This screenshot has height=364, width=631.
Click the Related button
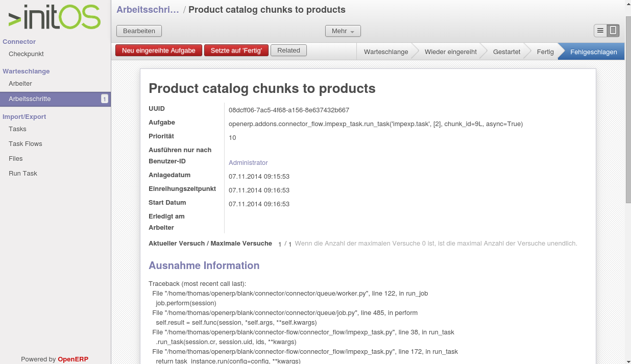(x=288, y=51)
